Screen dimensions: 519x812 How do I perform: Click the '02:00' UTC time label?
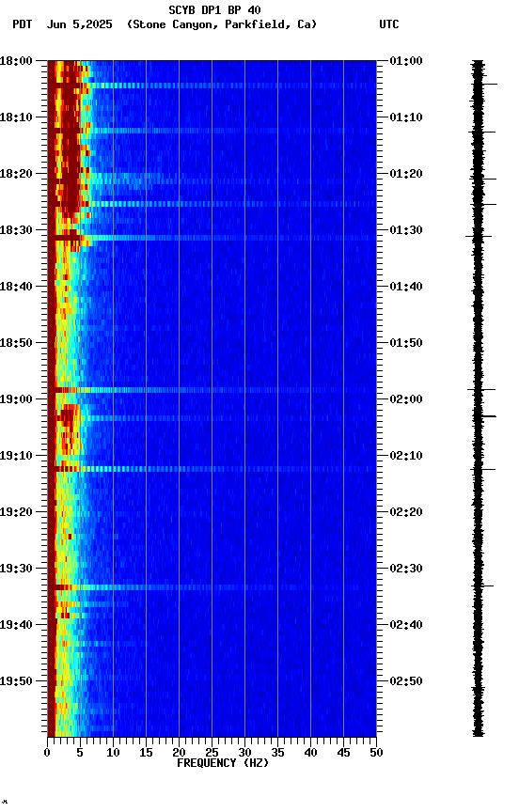pyautogui.click(x=406, y=399)
